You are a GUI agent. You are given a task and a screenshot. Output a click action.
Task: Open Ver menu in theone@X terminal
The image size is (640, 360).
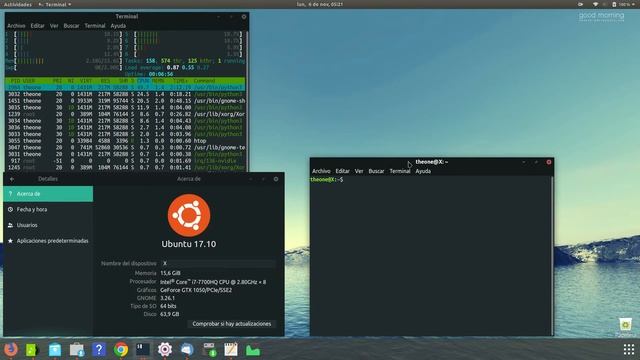tap(359, 171)
